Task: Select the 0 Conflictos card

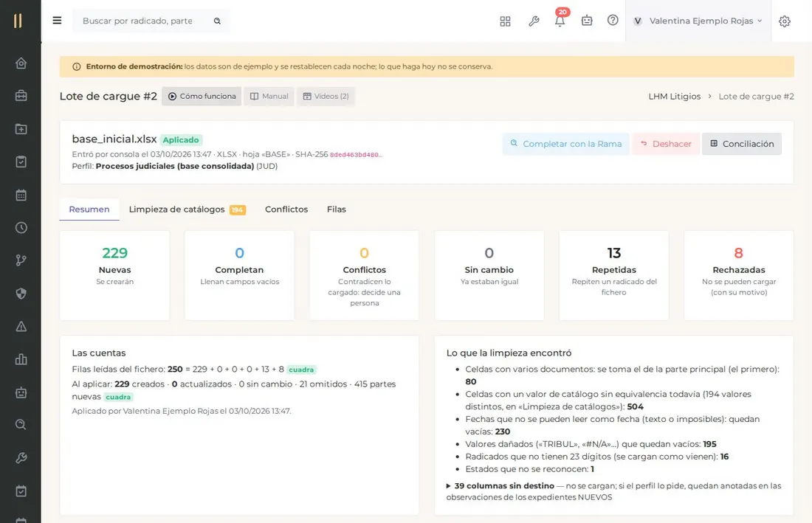Action: (364, 275)
